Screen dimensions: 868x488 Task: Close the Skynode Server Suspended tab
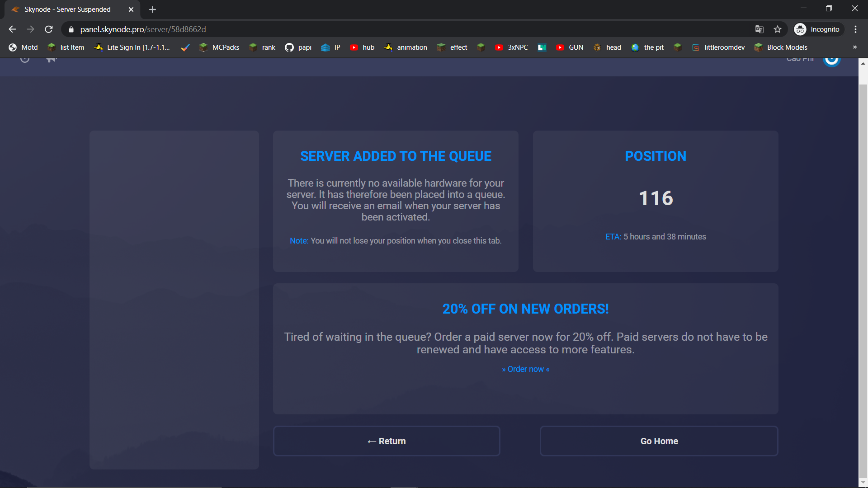[x=131, y=9]
